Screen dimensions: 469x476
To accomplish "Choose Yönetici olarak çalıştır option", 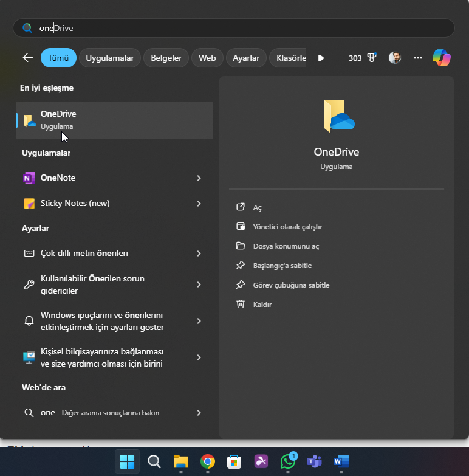I will point(287,227).
